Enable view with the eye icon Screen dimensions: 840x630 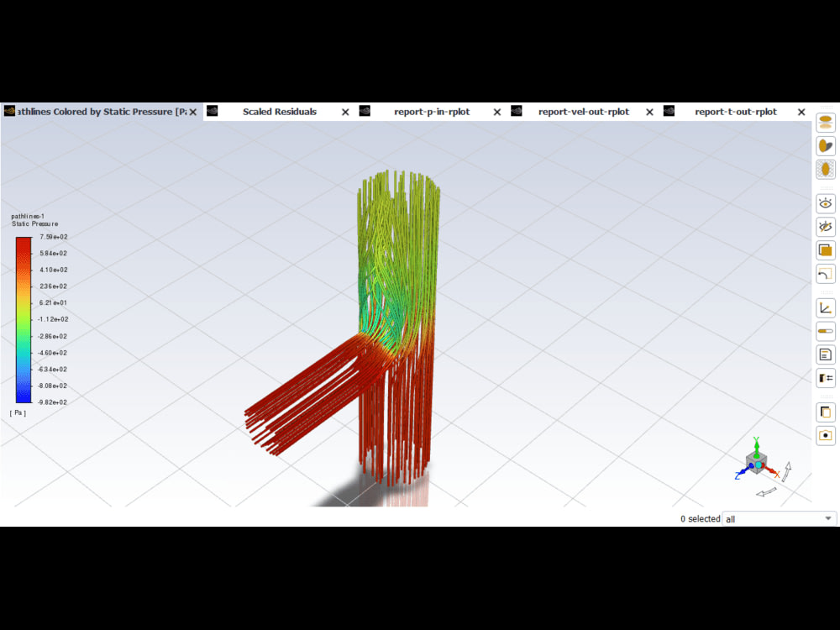click(x=825, y=202)
